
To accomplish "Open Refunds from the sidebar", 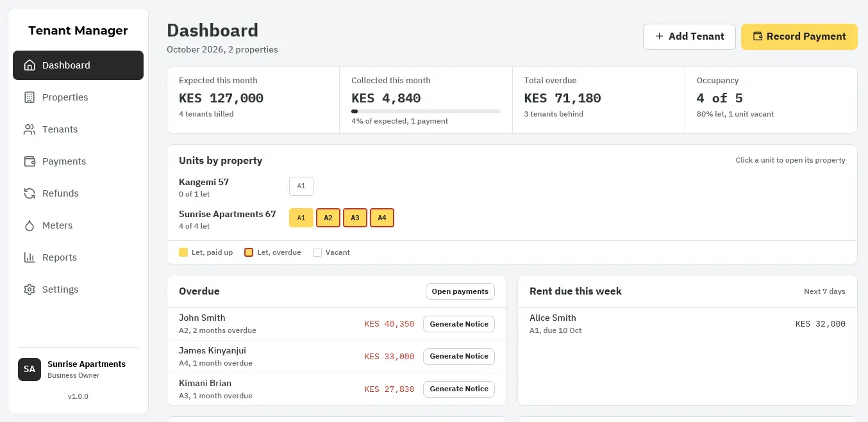I will click(78, 193).
